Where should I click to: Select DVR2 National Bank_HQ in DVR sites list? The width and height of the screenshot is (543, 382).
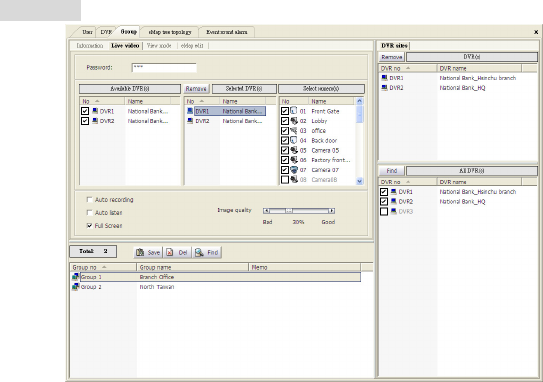coord(458,88)
